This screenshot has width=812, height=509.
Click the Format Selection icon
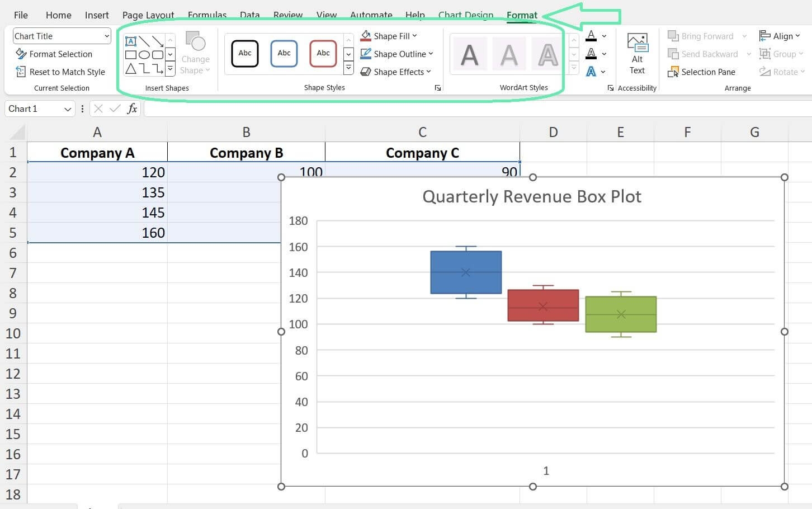click(x=21, y=54)
